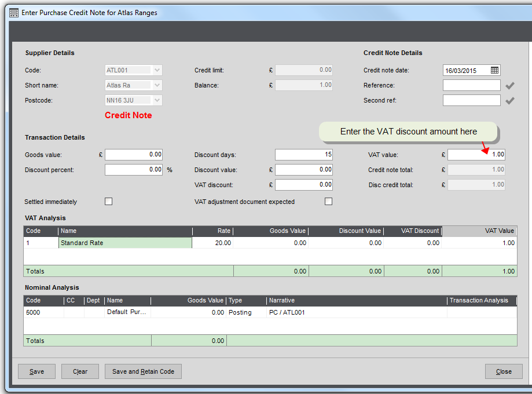Click the Clear button
Viewport: 532px width, 394px height.
(x=80, y=371)
